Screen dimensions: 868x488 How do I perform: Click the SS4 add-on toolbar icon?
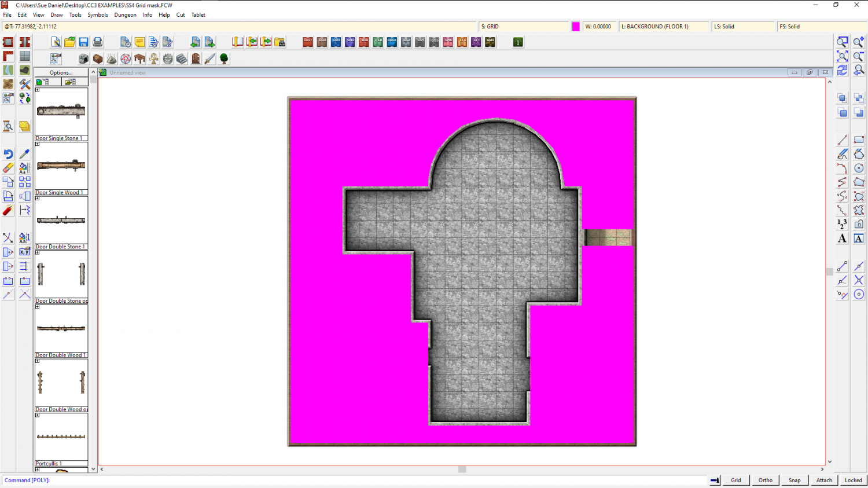(x=420, y=42)
